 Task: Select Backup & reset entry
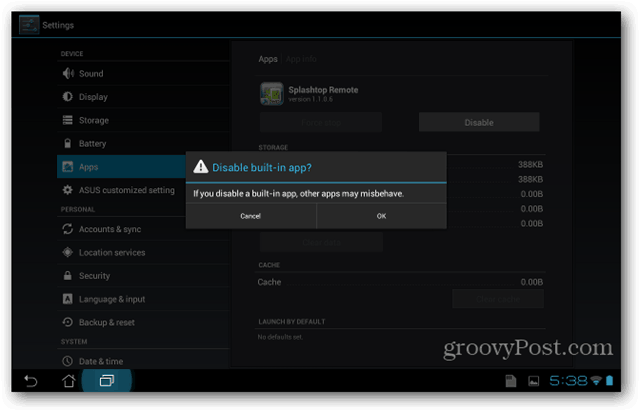point(142,322)
